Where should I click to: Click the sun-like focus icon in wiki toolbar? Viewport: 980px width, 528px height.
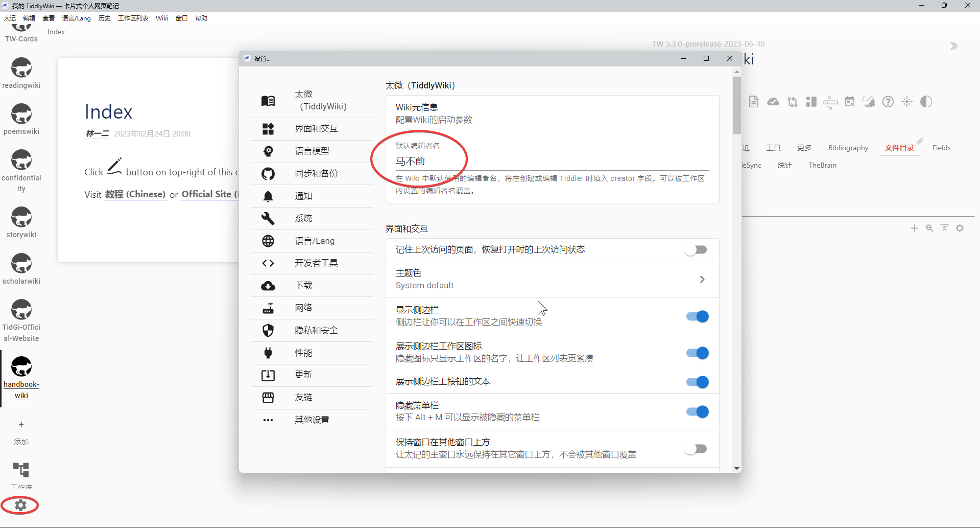[907, 102]
